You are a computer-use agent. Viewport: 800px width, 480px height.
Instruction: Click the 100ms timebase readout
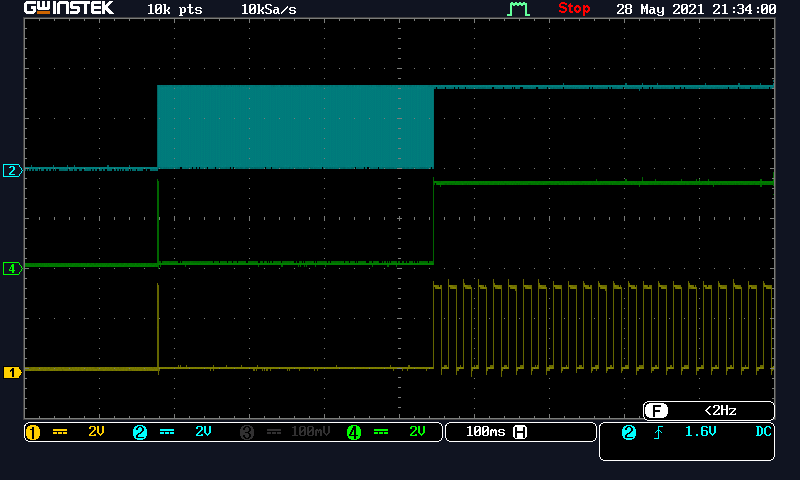[x=485, y=432]
